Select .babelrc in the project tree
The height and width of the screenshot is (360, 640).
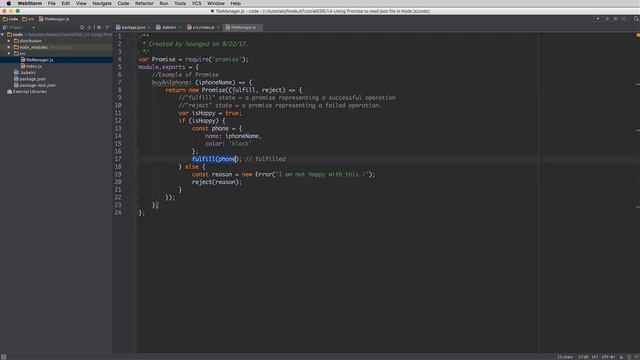pos(24,72)
